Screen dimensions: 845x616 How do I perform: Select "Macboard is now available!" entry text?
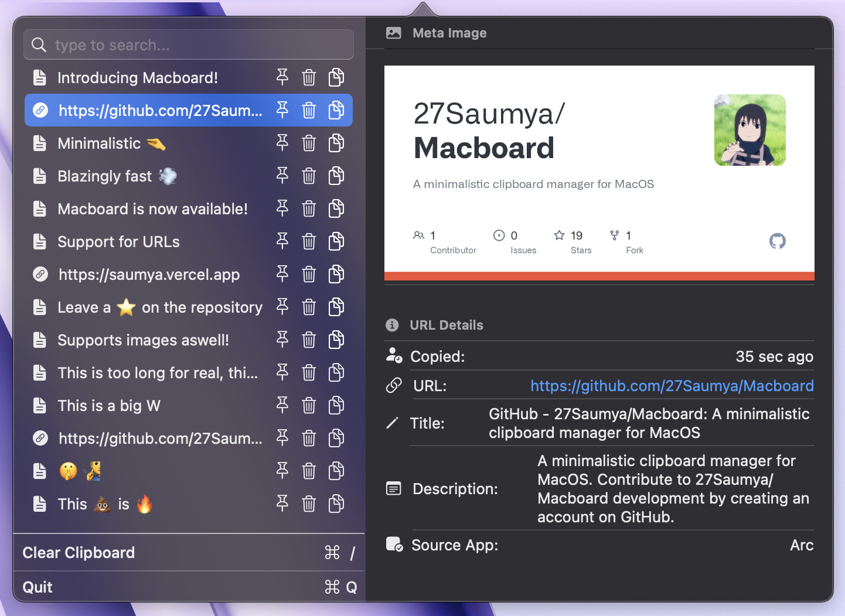(x=152, y=208)
